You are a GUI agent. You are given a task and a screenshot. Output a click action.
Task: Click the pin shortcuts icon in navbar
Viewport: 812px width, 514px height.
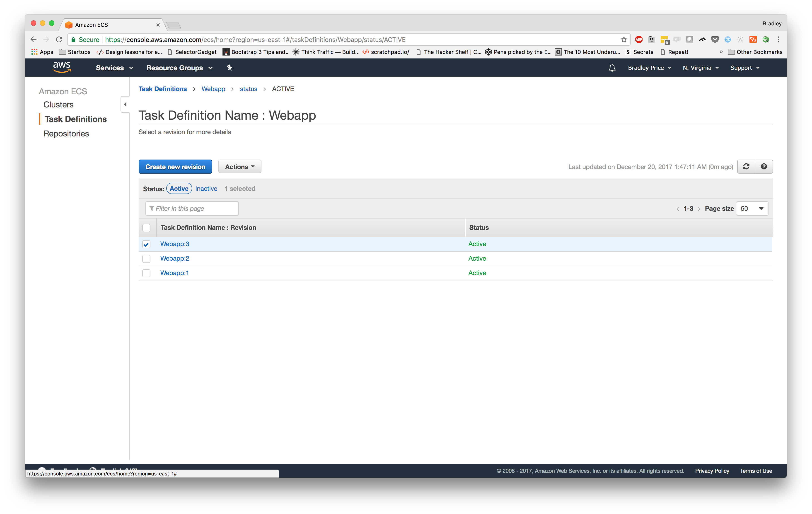pos(229,68)
